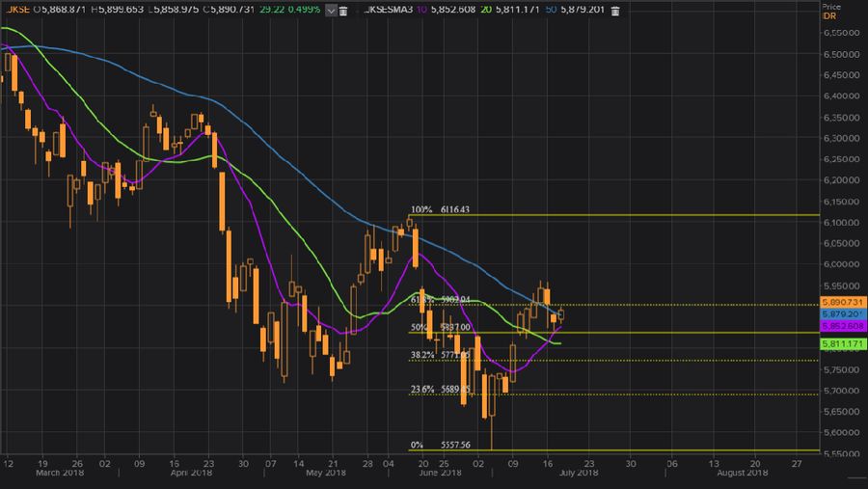This screenshot has width=868, height=489.
Task: Click the April 2018 time axis label
Action: pyautogui.click(x=191, y=473)
